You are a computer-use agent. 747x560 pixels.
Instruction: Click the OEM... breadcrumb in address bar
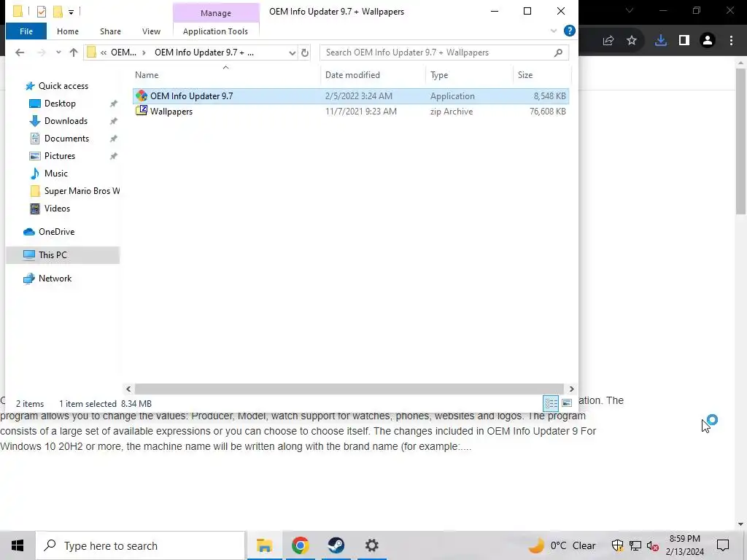(x=123, y=52)
